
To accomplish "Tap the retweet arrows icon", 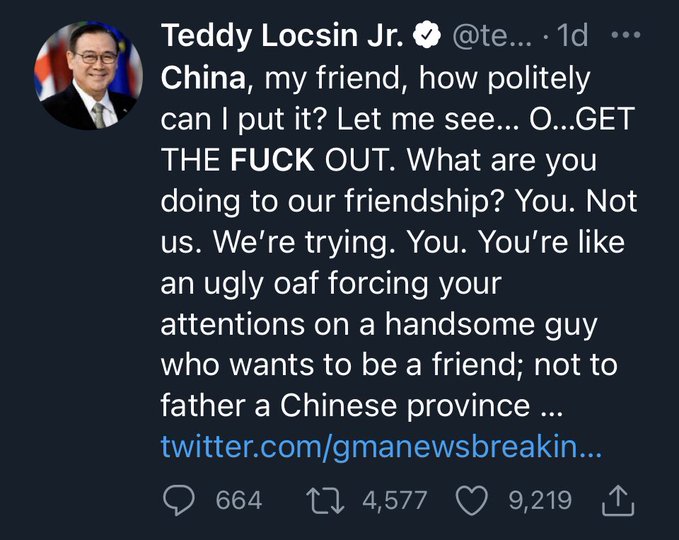I will pos(325,501).
